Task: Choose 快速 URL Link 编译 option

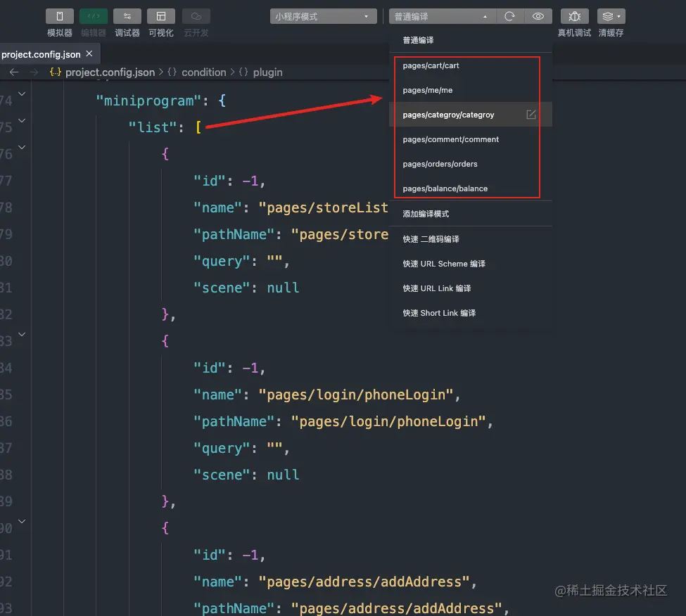Action: (x=470, y=288)
